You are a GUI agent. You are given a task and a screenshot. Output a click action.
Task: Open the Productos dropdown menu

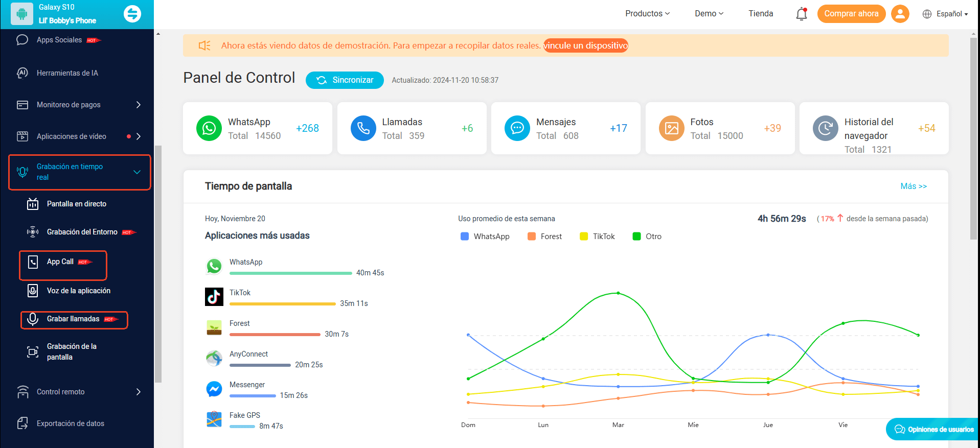[647, 14]
